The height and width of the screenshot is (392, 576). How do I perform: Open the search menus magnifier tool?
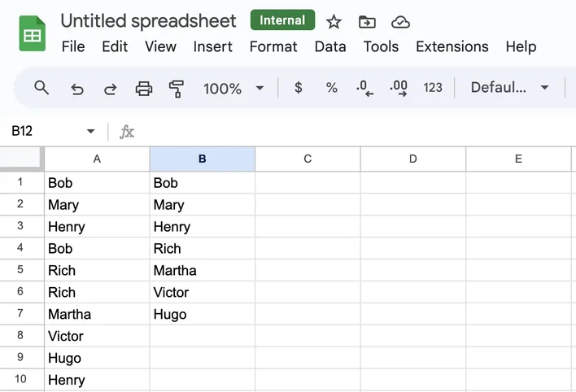41,88
